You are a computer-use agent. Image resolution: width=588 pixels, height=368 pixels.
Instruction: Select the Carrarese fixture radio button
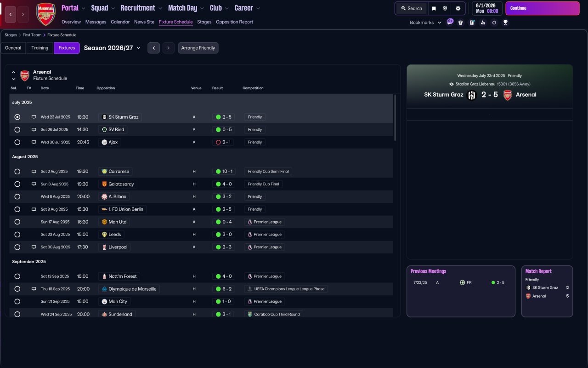click(x=17, y=172)
